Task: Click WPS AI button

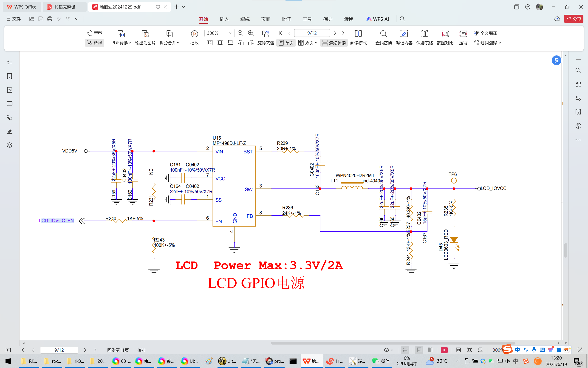Action: pos(378,19)
